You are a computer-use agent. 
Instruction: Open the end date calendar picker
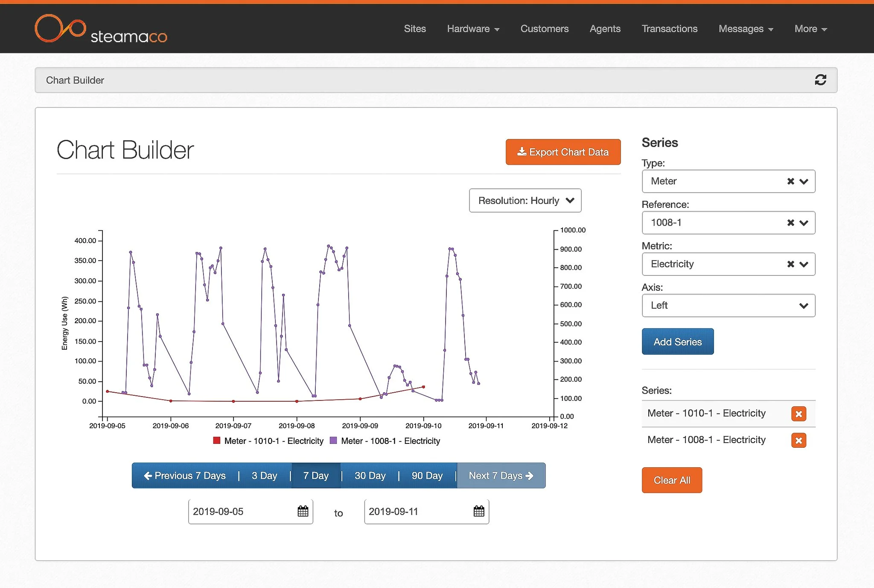[x=479, y=511]
